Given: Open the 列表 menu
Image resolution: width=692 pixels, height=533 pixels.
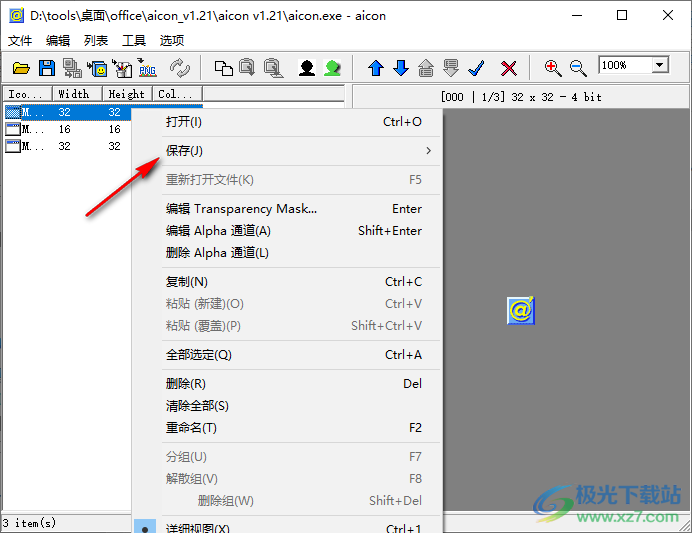Looking at the screenshot, I should 96,41.
